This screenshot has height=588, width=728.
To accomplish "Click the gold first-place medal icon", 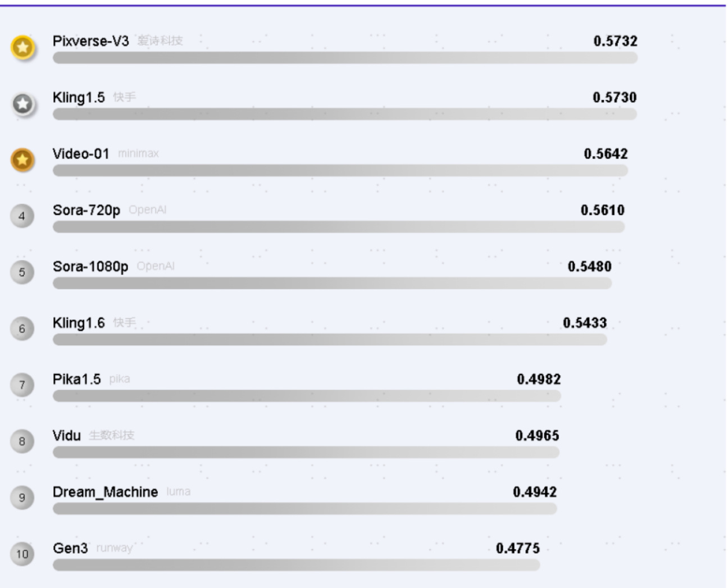I will 22,47.
